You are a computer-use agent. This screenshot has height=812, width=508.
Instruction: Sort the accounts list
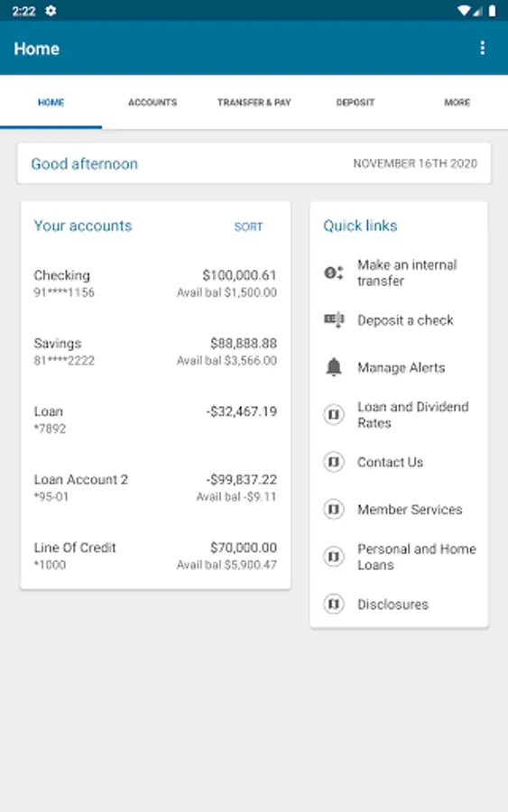248,226
